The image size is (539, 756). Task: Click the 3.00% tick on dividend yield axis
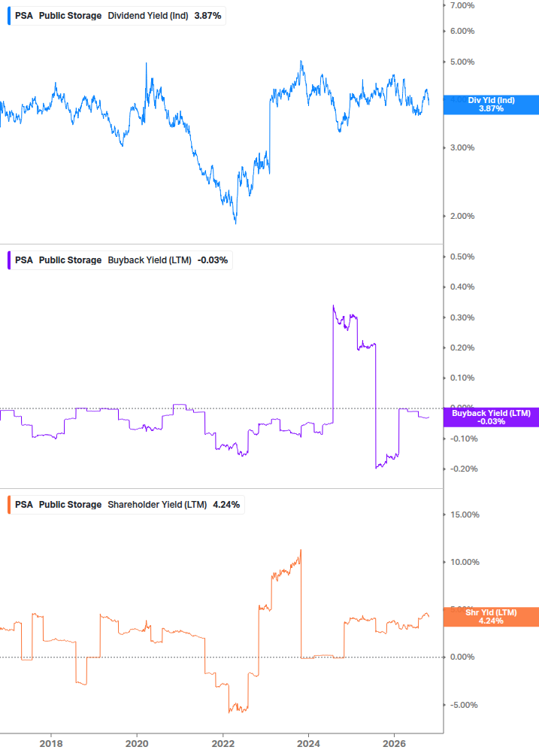click(x=462, y=148)
